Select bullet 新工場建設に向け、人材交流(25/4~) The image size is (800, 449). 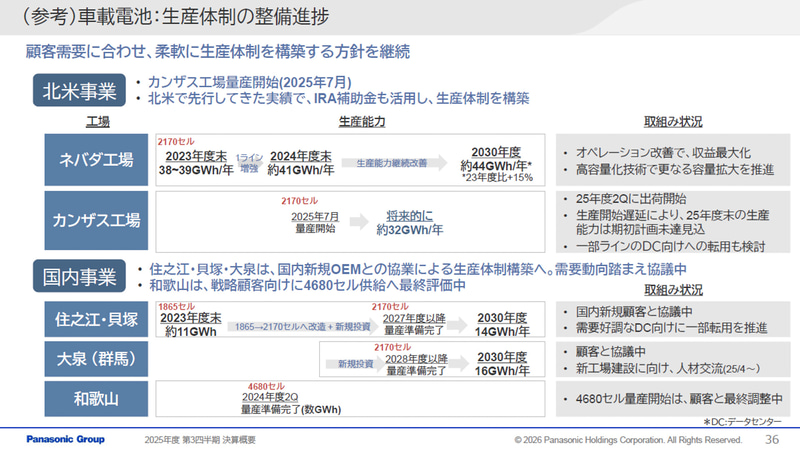click(x=667, y=368)
